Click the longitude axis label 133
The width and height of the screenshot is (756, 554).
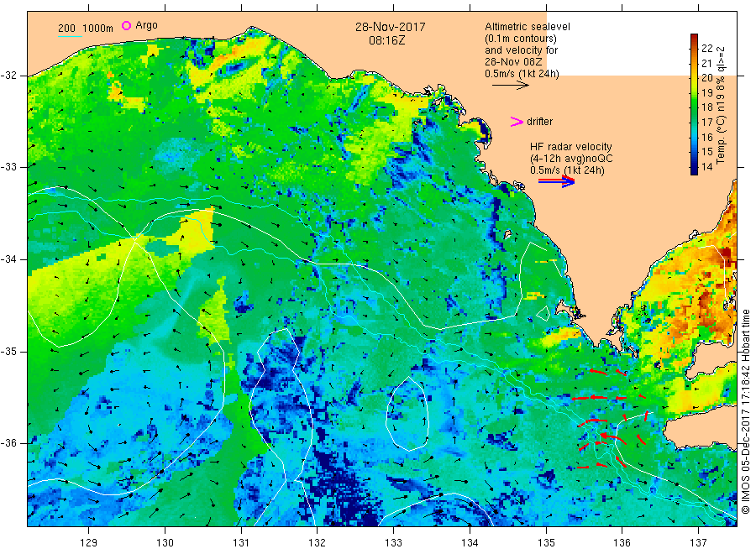click(x=393, y=543)
